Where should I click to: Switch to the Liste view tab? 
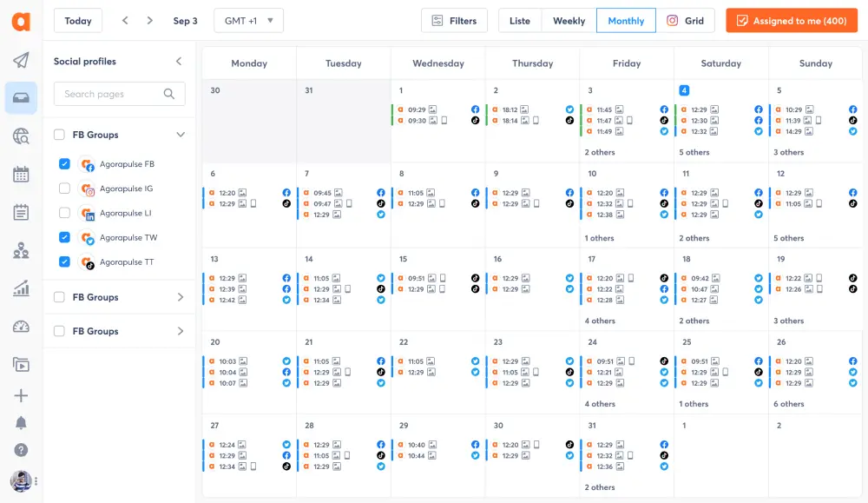pos(519,21)
